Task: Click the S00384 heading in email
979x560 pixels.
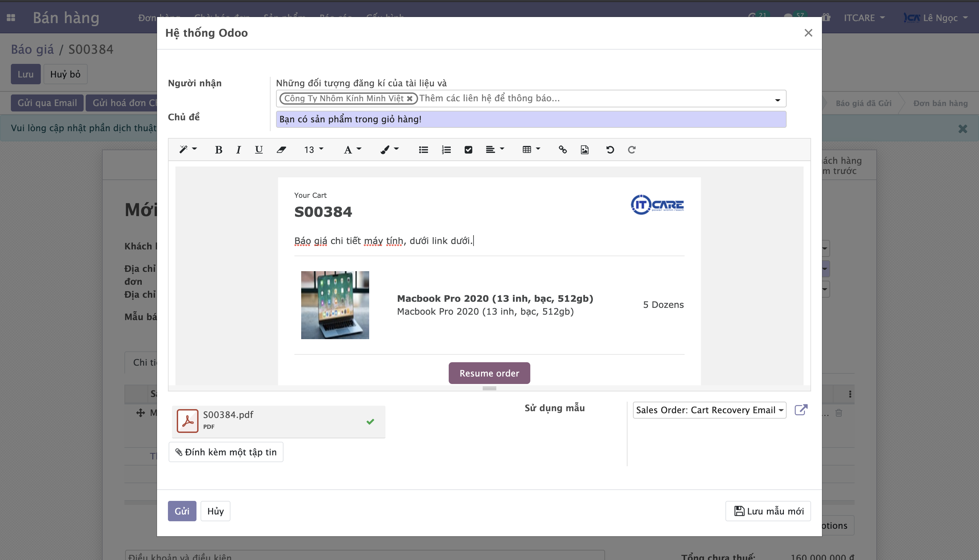Action: pos(323,212)
